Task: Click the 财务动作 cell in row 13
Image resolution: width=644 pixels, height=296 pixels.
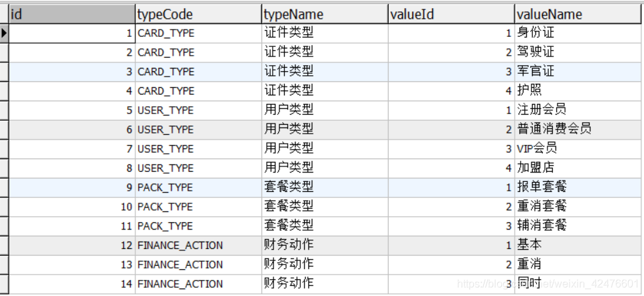Action: (325, 264)
